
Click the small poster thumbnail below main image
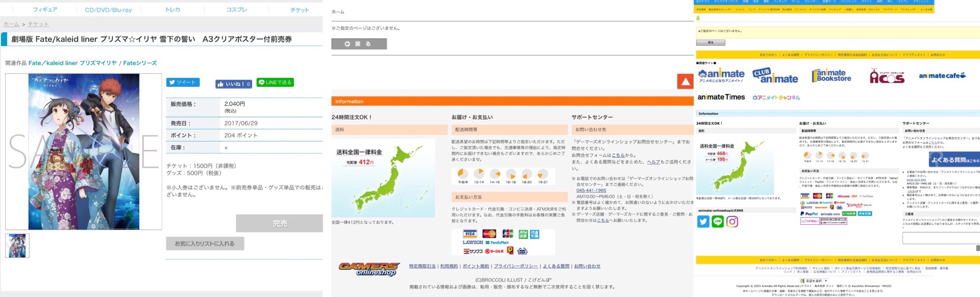[17, 246]
